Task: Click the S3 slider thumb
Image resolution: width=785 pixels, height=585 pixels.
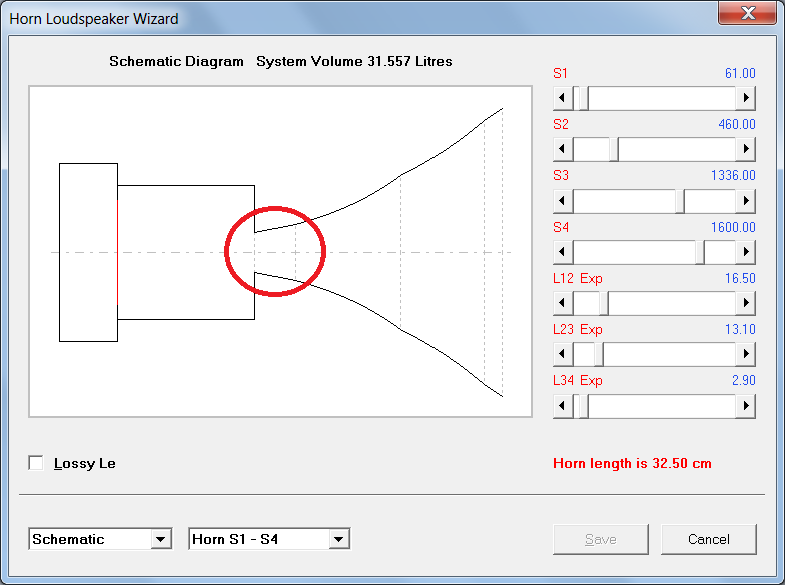Action: pyautogui.click(x=680, y=200)
